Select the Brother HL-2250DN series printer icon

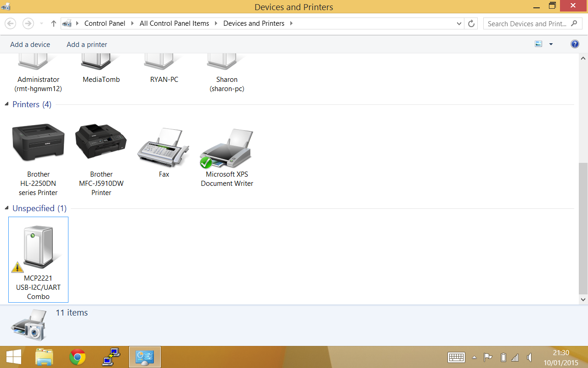click(38, 143)
